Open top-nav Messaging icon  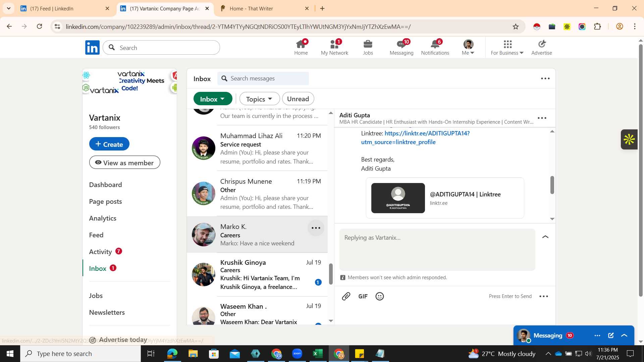click(401, 47)
